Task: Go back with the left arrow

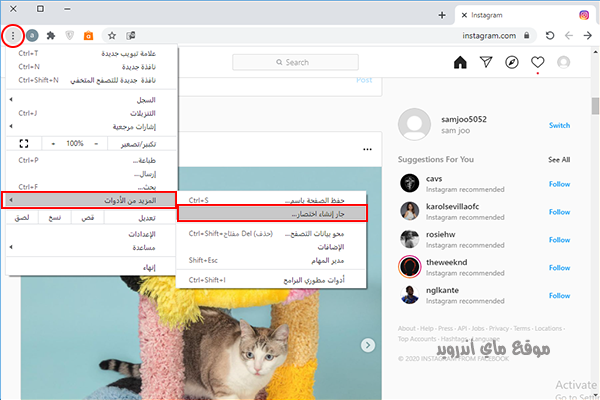Action: tap(569, 36)
